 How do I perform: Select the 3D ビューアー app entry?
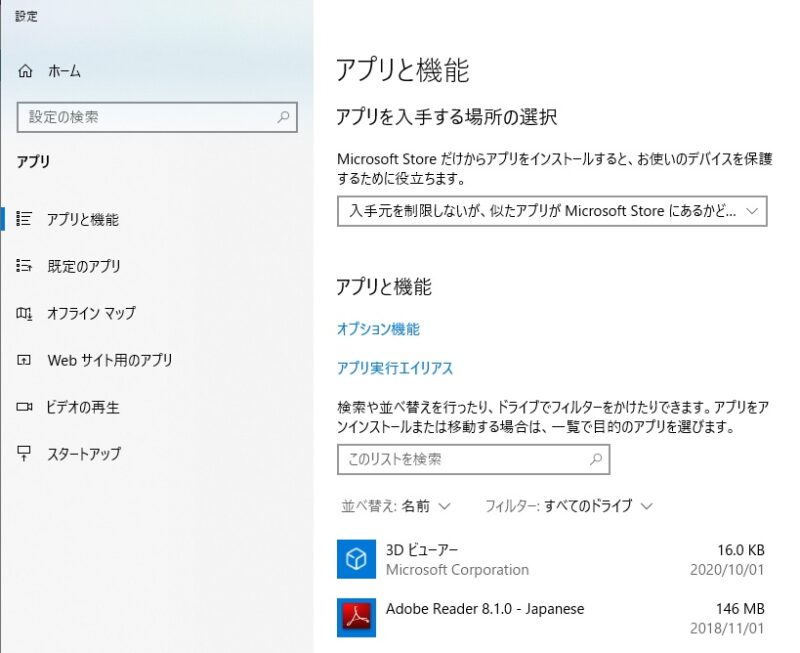pos(551,559)
